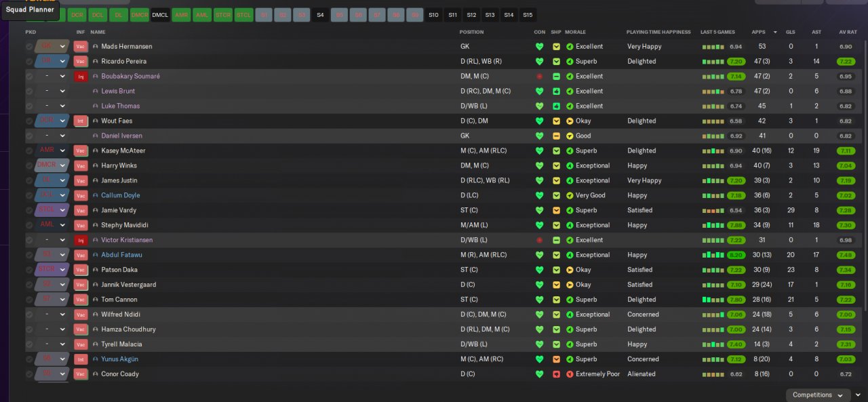Sort the table by the APPS column

coord(759,32)
